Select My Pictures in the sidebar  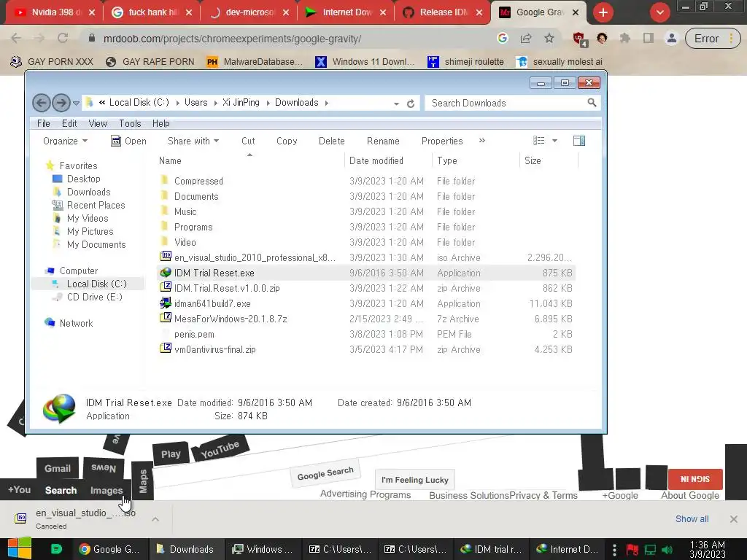pos(83,231)
